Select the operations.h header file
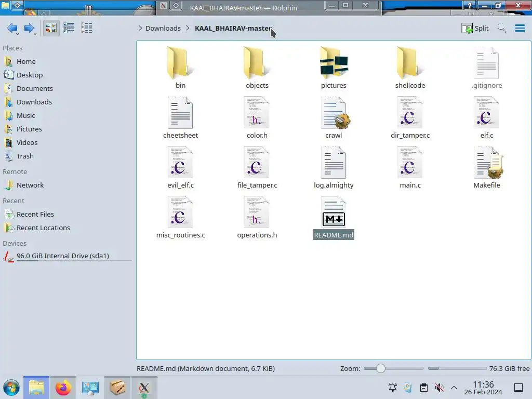The height and width of the screenshot is (399, 532). 257,218
